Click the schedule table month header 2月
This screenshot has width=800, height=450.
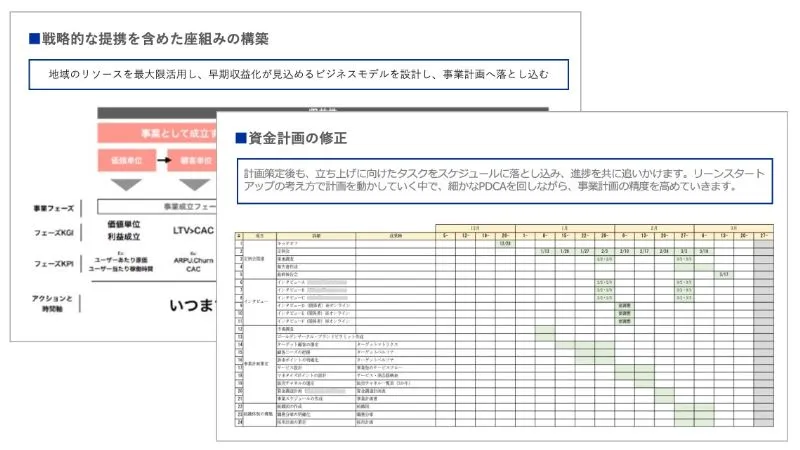(654, 228)
